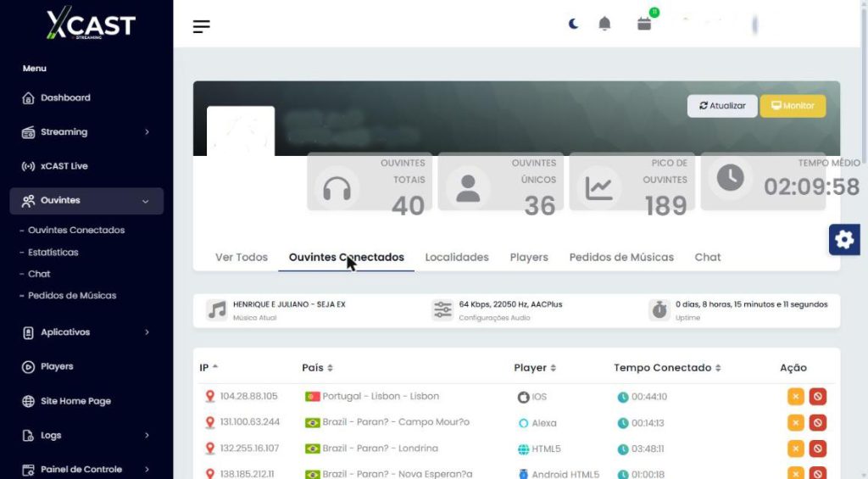Open the calendar icon with badge

tap(644, 24)
